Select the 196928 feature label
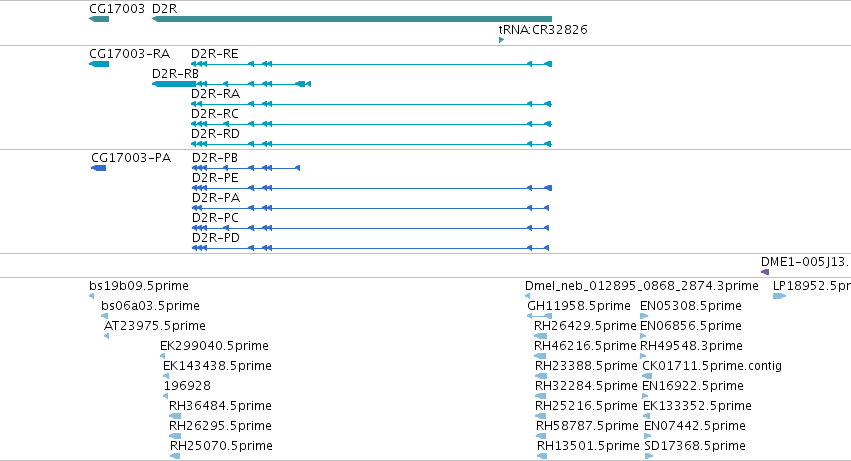This screenshot has width=851, height=461. [187, 386]
